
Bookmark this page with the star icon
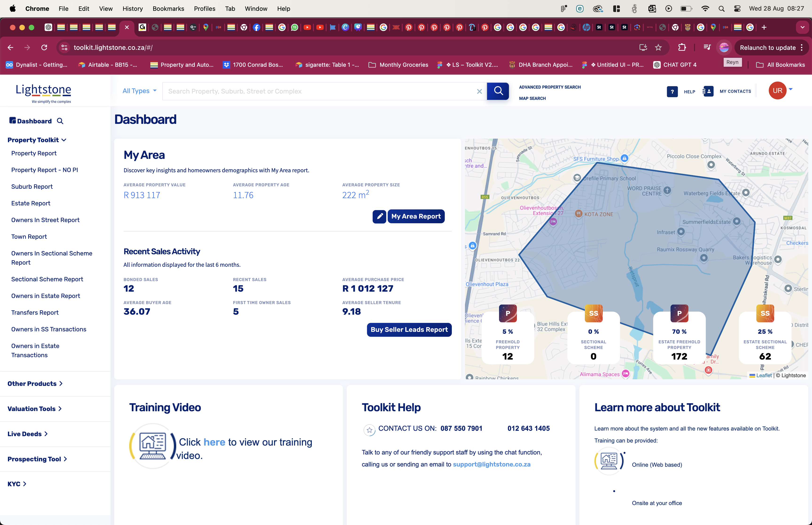pos(658,48)
